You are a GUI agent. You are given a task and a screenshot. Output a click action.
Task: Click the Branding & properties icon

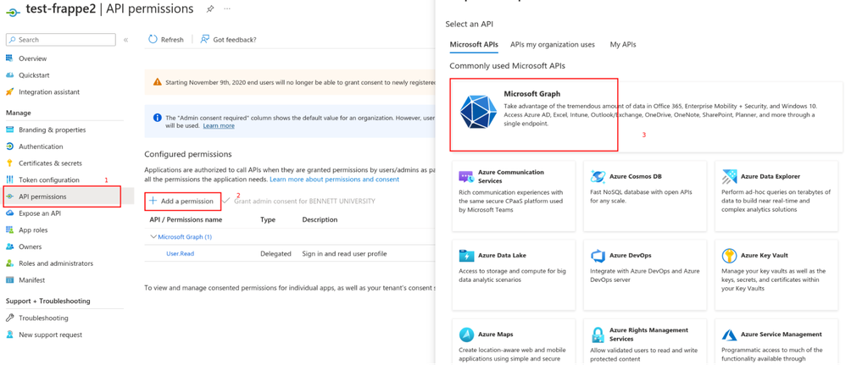click(9, 130)
